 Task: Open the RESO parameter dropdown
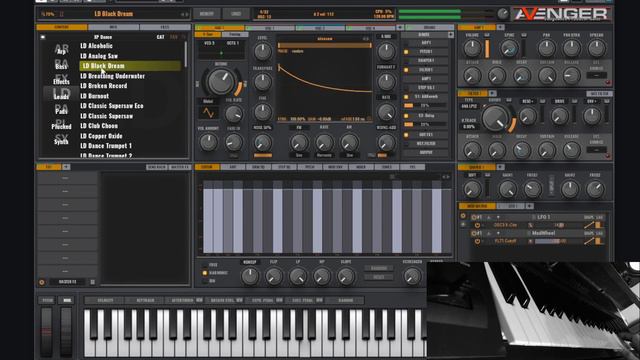[x=527, y=101]
